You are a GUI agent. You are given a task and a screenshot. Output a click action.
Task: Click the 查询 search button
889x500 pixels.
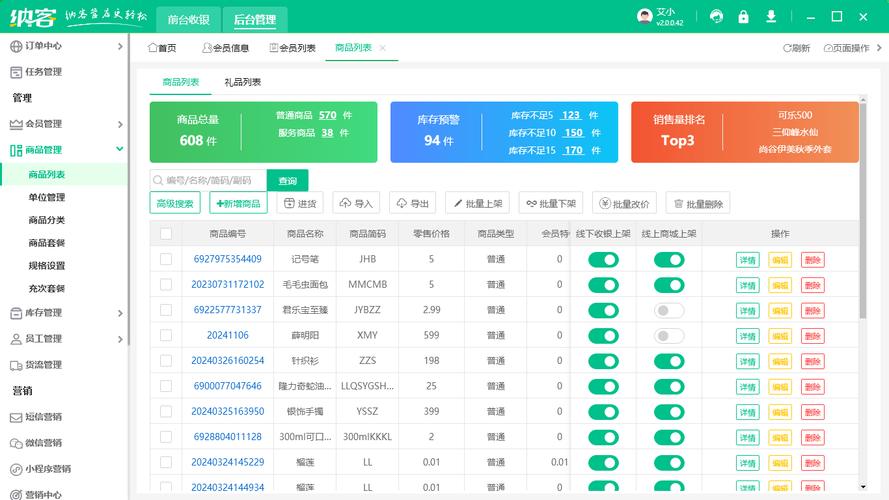point(287,181)
